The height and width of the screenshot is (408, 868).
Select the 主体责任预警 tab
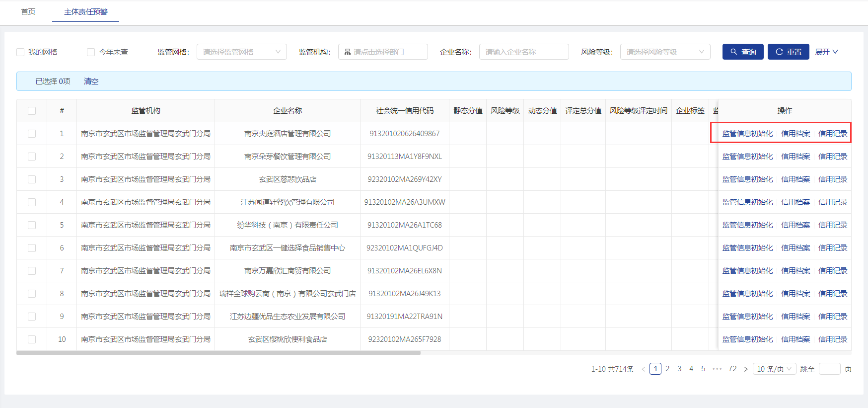point(85,12)
